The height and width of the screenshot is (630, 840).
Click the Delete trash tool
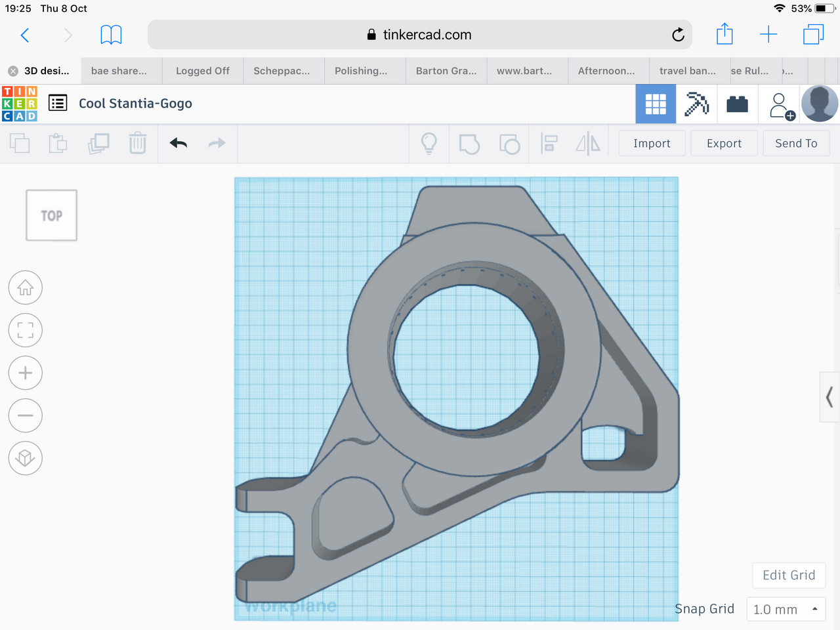[138, 143]
